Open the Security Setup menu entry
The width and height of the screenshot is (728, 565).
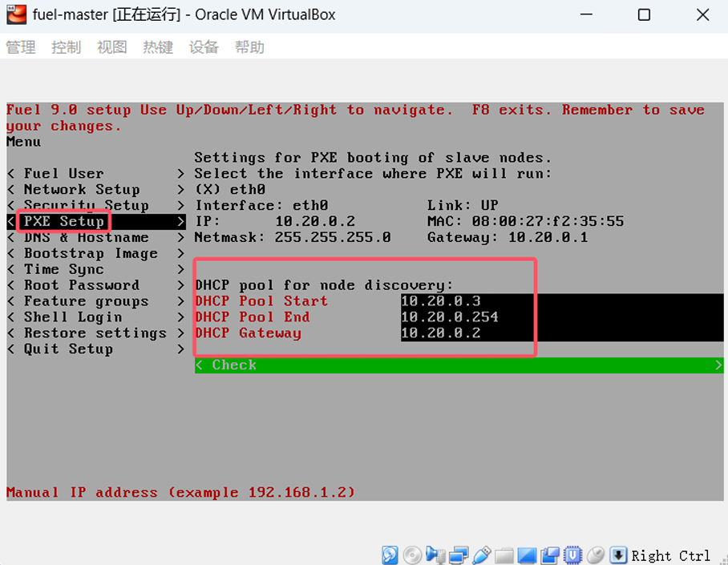[x=96, y=205]
